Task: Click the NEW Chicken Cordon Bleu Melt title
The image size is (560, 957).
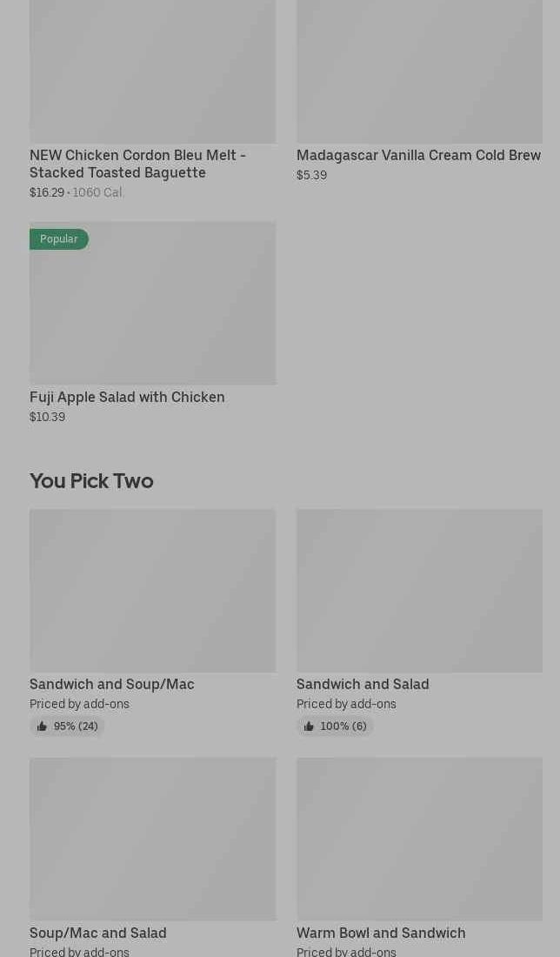Action: click(x=137, y=164)
